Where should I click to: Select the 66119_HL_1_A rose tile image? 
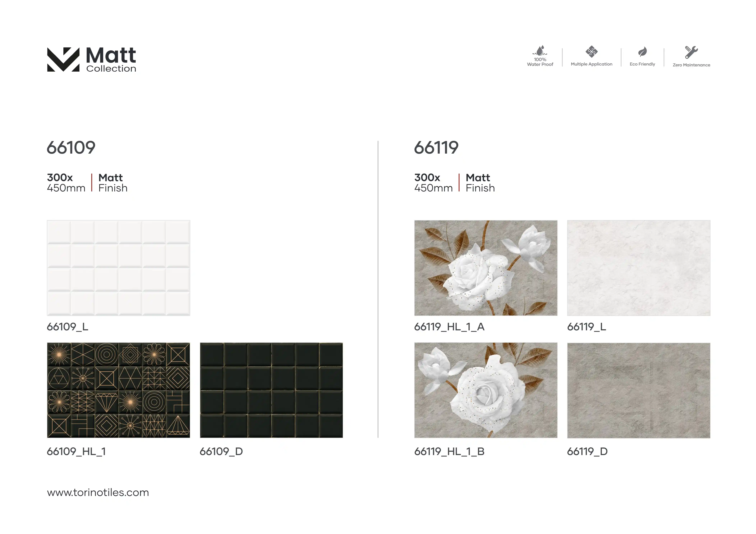tap(485, 268)
